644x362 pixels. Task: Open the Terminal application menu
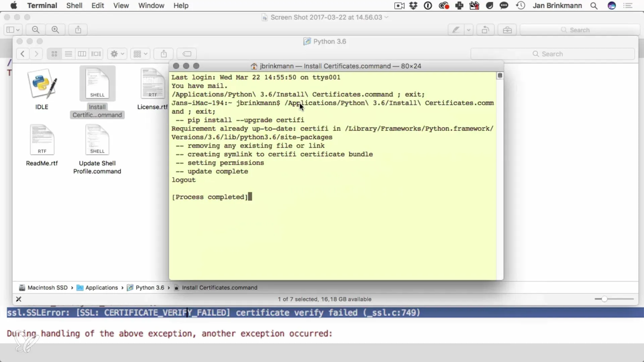(x=42, y=5)
